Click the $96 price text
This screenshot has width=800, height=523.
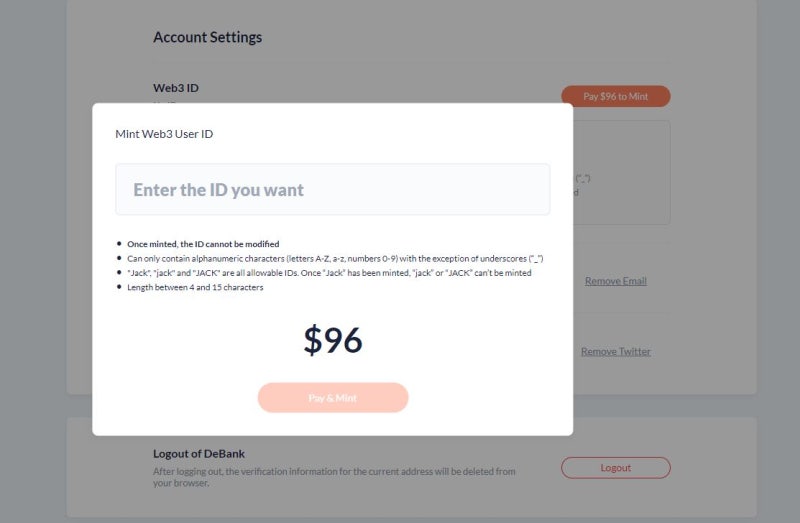click(x=332, y=341)
